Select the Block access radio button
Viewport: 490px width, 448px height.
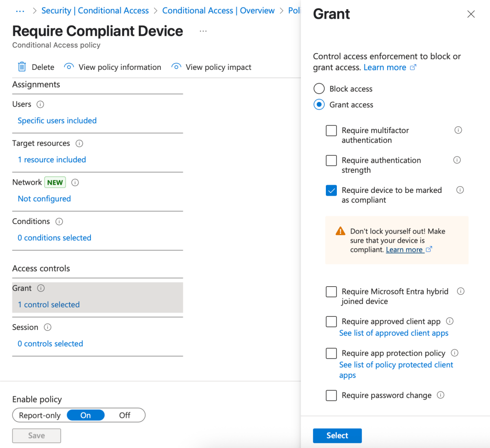[319, 89]
